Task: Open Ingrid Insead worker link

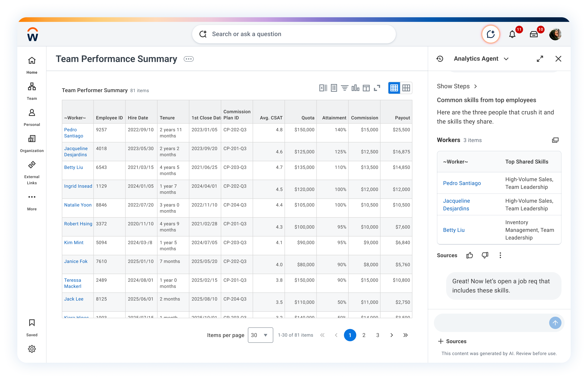Action: 78,186
